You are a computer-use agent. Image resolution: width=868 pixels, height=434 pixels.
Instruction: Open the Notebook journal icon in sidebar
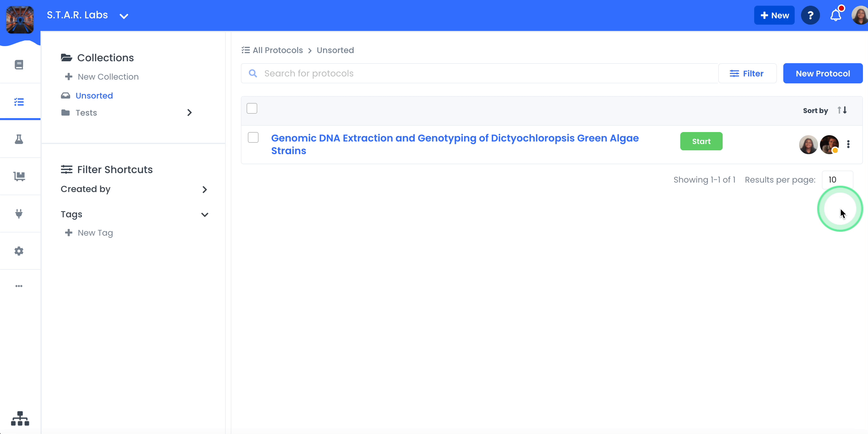(x=19, y=64)
